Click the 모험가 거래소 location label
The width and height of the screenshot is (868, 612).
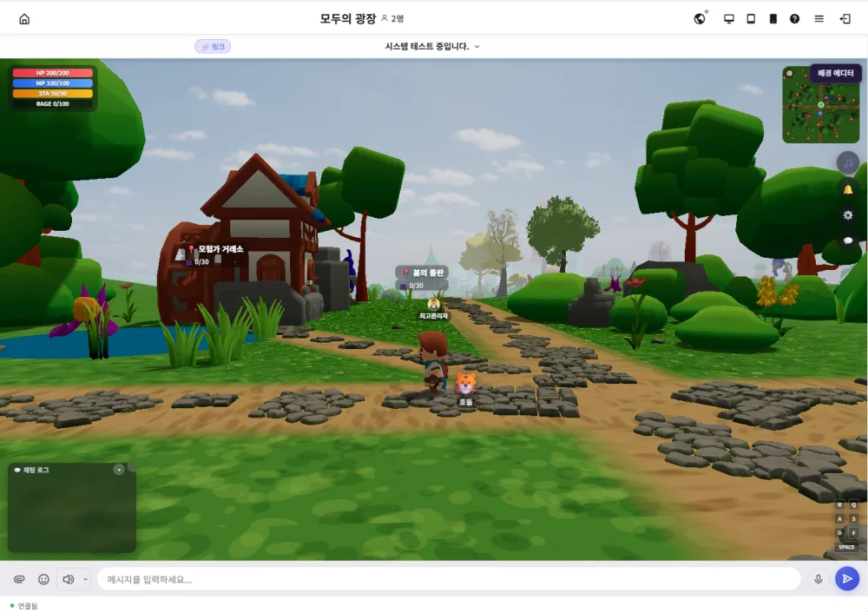click(215, 249)
